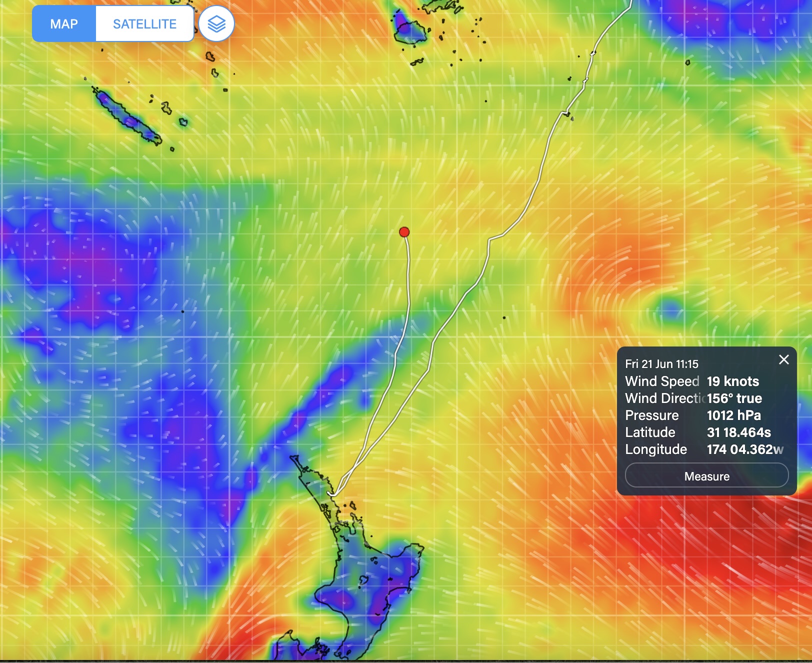The image size is (812, 663).
Task: Click the long New Caledonia island outline
Action: pyautogui.click(x=127, y=117)
